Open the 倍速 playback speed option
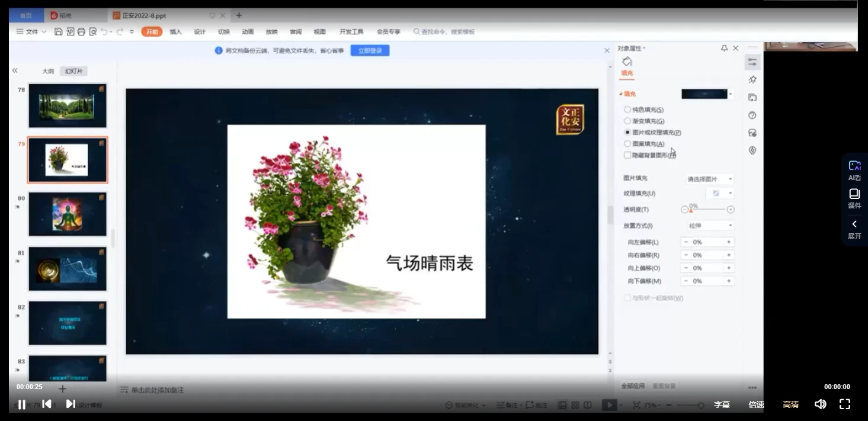The image size is (868, 421). [756, 404]
